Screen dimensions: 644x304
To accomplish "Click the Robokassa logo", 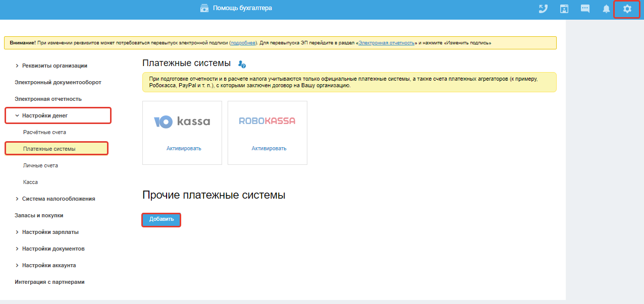I will click(x=267, y=121).
